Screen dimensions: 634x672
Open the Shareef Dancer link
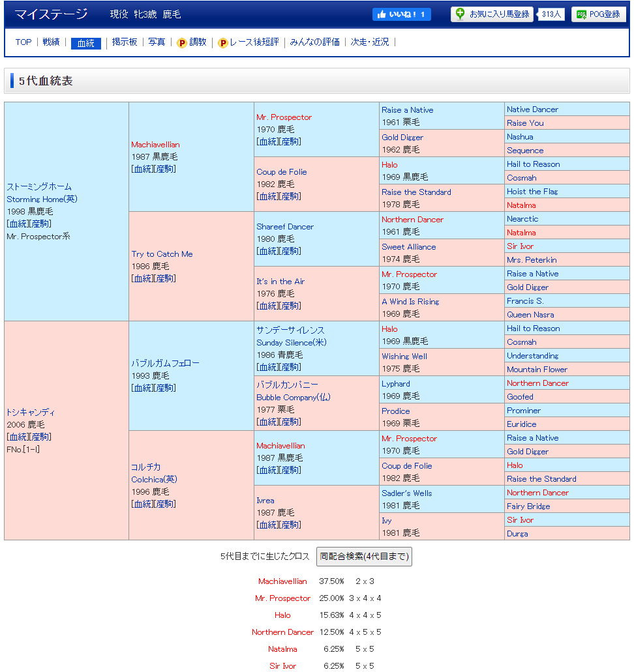[x=285, y=227]
